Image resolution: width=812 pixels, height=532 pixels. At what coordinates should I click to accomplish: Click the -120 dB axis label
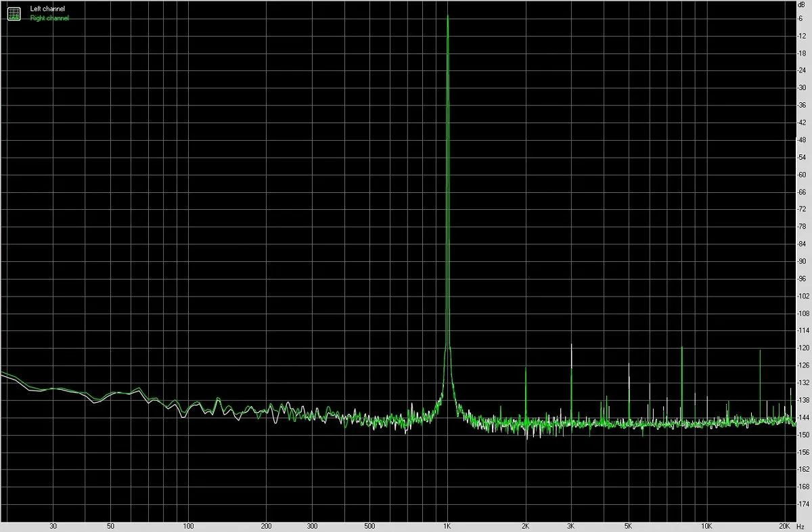804,348
